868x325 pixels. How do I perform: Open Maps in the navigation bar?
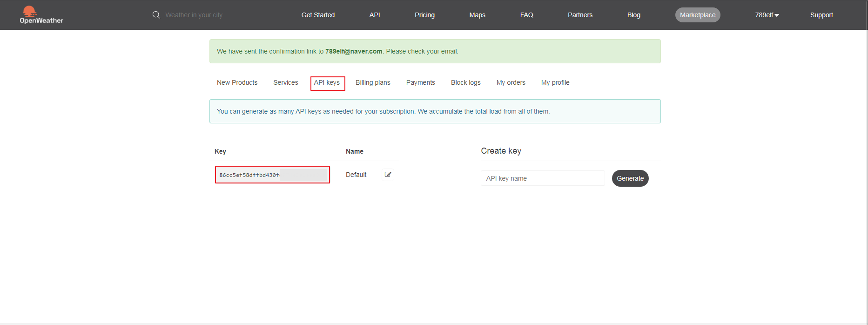click(477, 15)
